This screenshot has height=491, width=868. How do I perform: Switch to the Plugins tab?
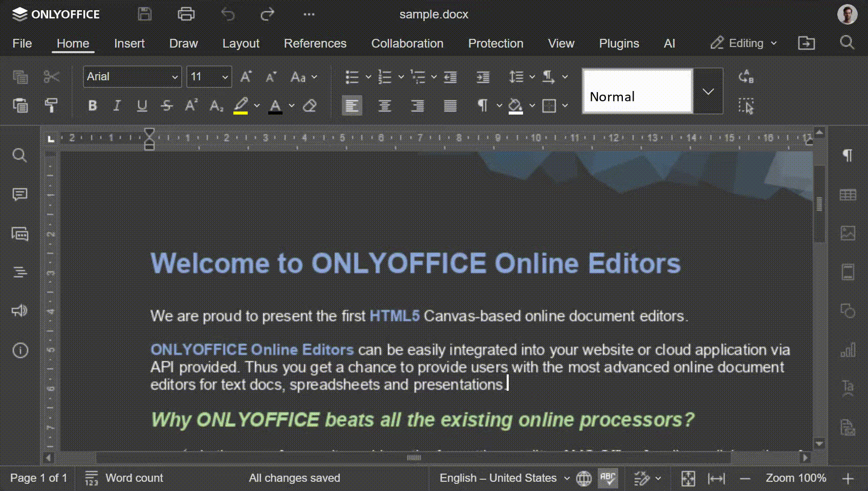pyautogui.click(x=619, y=43)
